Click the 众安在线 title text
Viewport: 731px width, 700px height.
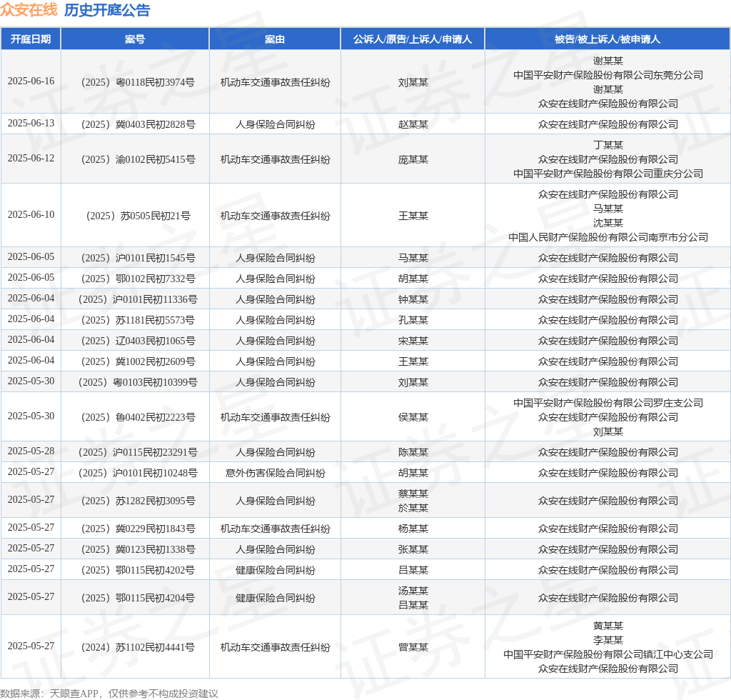(29, 10)
